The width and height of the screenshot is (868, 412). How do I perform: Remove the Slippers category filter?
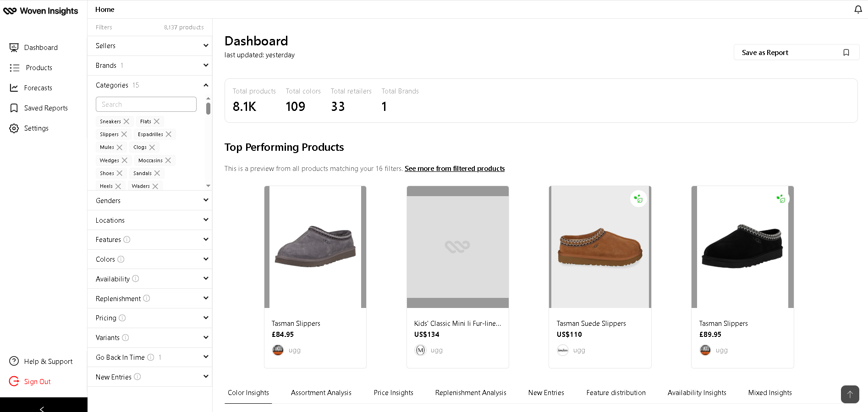pyautogui.click(x=124, y=134)
